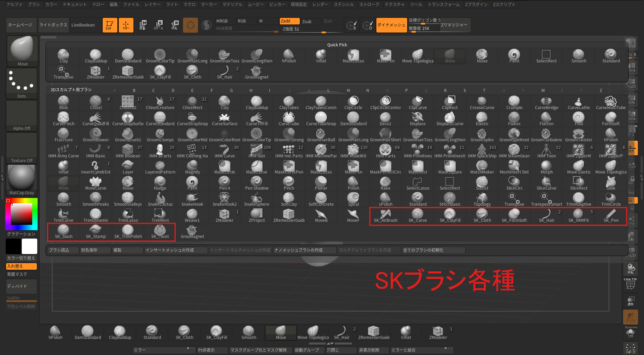This screenshot has height=355, width=644.
Task: Click the 全てのブラシの初期化 button
Action: coord(433,250)
